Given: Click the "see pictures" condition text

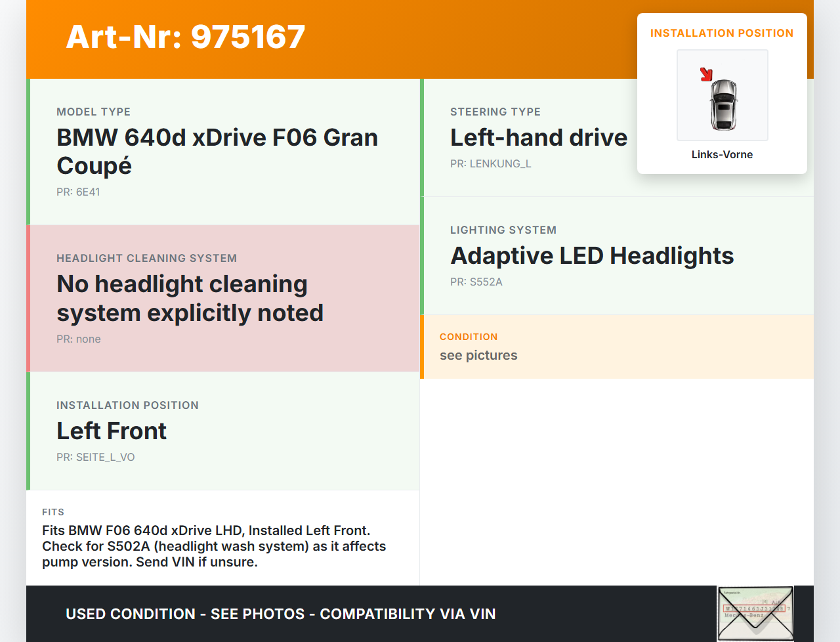Looking at the screenshot, I should tap(478, 355).
